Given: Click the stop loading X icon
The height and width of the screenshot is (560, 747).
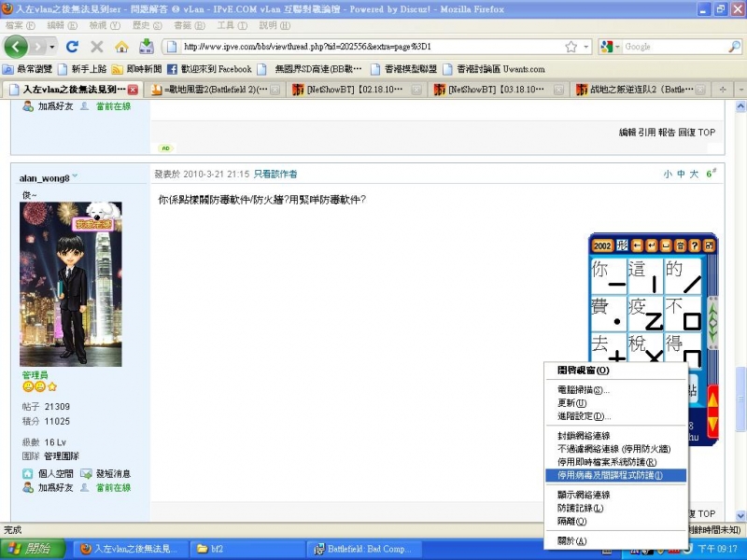Looking at the screenshot, I should [96, 47].
